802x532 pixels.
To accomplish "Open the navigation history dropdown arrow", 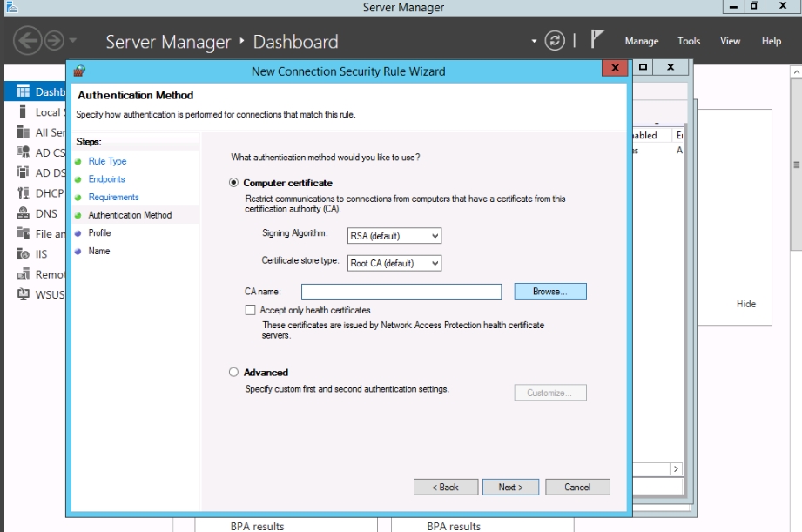I will click(x=72, y=40).
